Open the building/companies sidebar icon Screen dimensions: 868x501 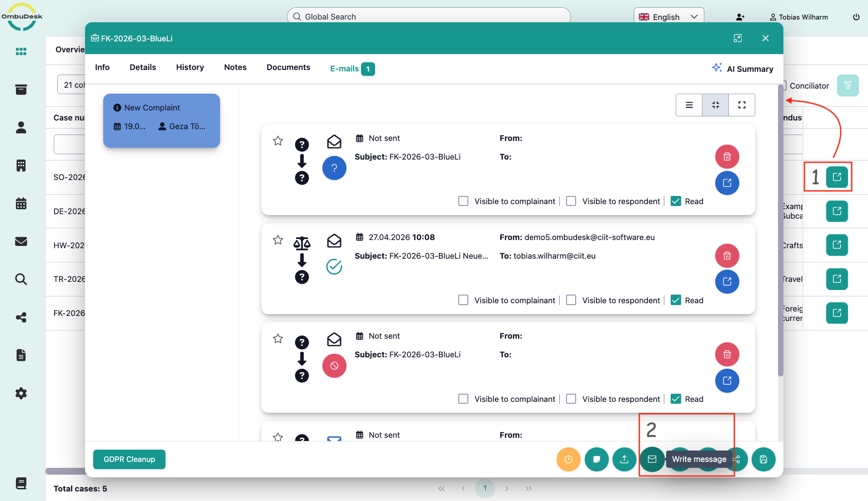pyautogui.click(x=21, y=165)
